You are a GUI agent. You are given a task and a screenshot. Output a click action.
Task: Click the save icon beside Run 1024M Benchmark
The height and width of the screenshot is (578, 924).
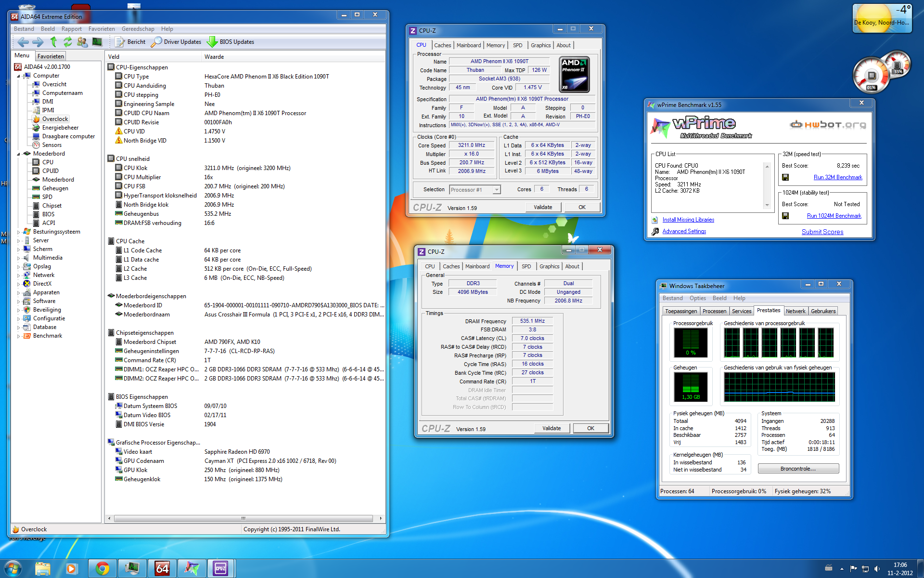(785, 216)
